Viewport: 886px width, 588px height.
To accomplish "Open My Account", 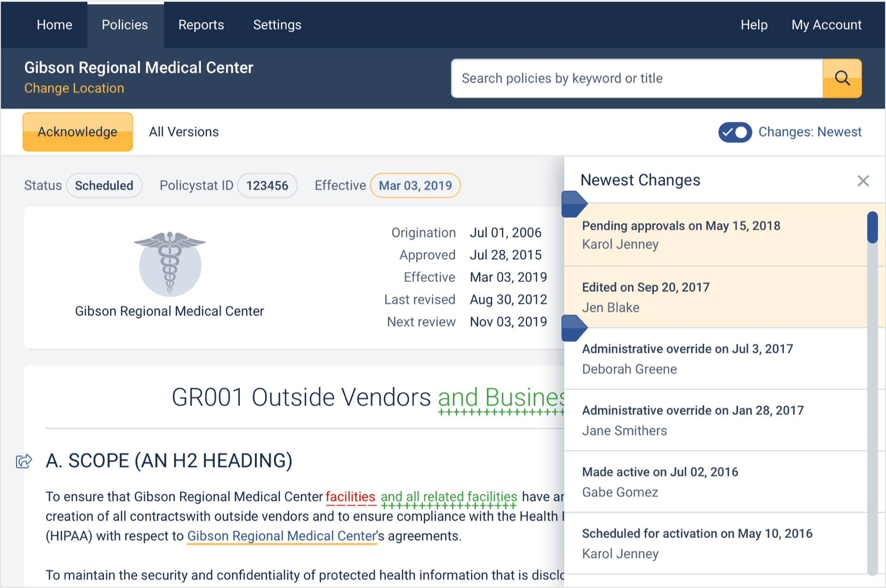I will [826, 25].
